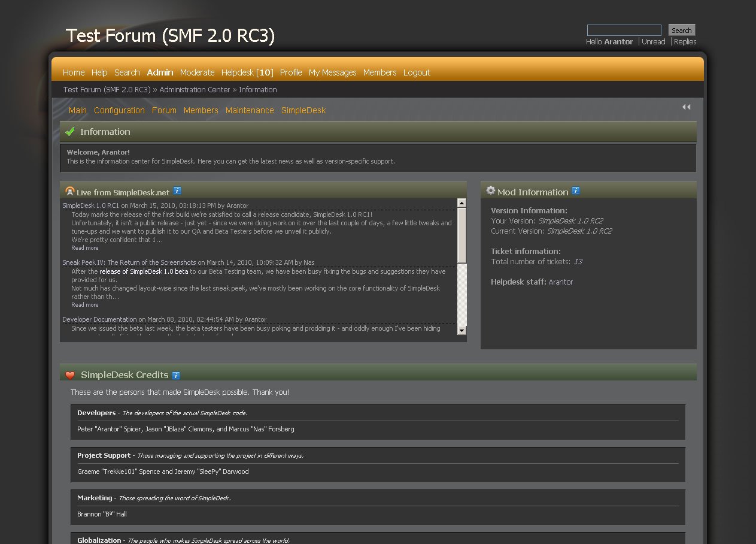The image size is (756, 544).
Task: Click Read more under Sneak Peek IV
Action: click(x=85, y=305)
